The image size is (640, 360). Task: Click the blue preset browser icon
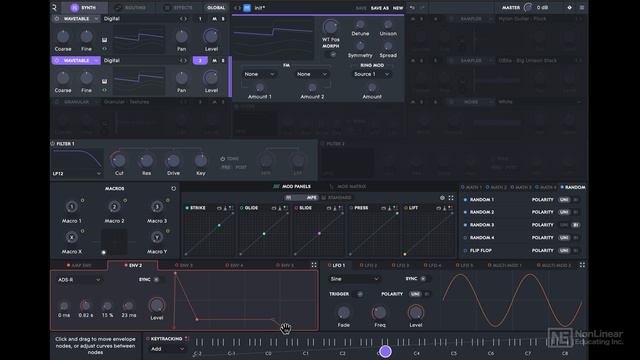(x=247, y=8)
